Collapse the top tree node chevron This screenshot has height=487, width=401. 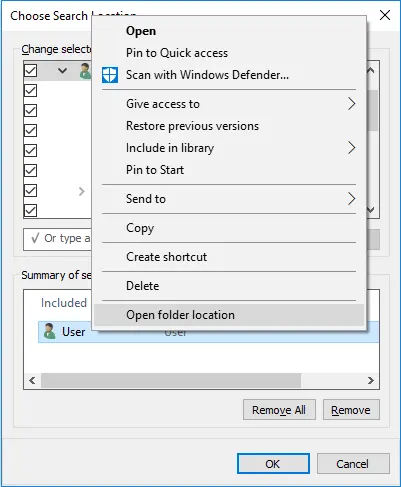point(62,71)
